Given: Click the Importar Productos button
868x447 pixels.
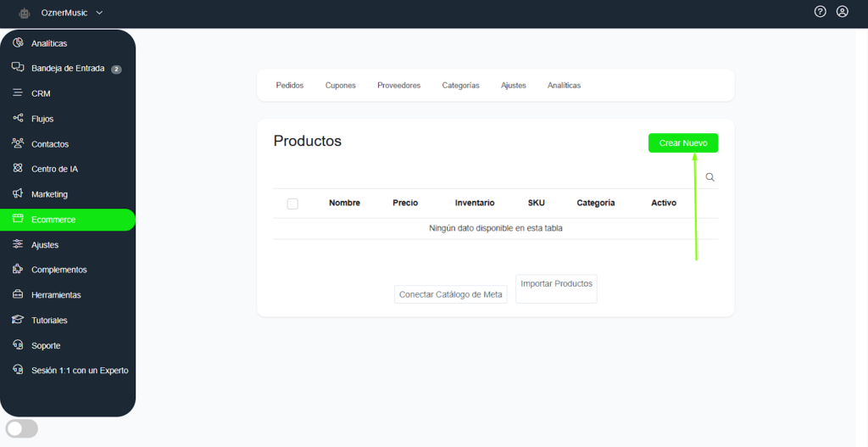Looking at the screenshot, I should pyautogui.click(x=556, y=285).
